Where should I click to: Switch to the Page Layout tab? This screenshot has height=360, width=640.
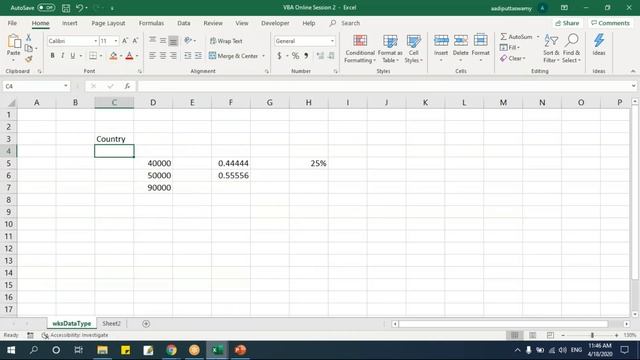click(108, 23)
